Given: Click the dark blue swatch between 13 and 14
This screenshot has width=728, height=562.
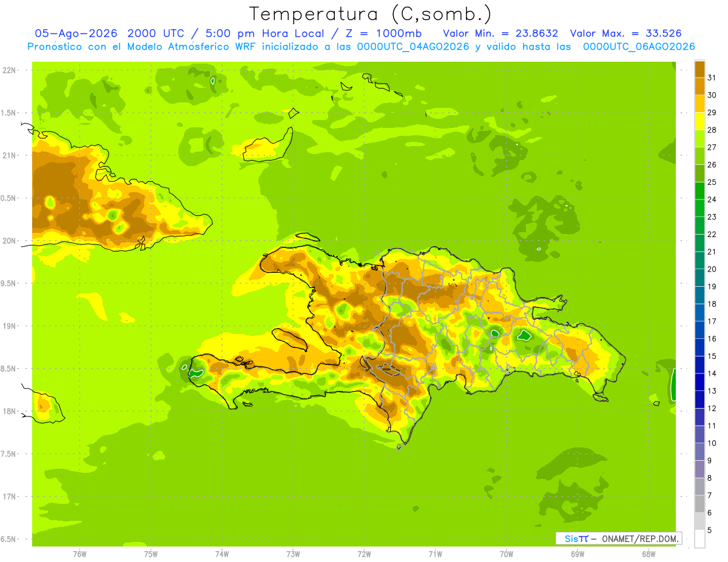Looking at the screenshot, I should [x=699, y=383].
